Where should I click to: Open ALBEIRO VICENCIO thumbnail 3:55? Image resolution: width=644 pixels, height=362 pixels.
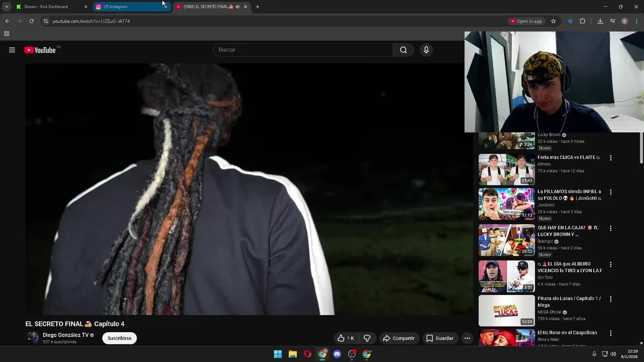pos(506,276)
